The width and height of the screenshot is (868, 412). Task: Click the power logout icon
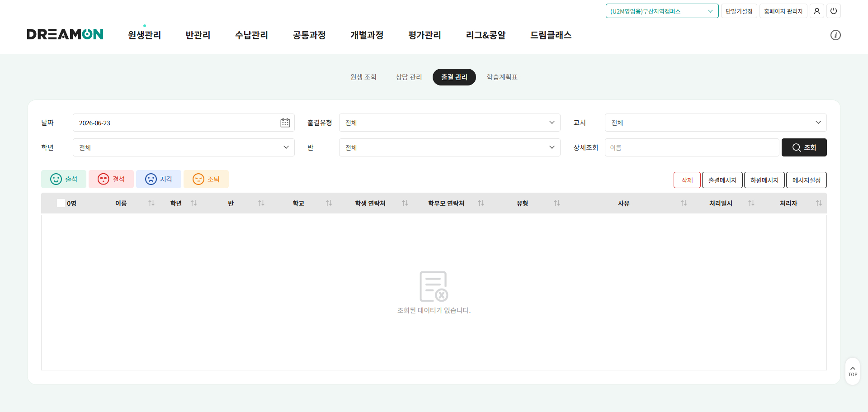[834, 11]
